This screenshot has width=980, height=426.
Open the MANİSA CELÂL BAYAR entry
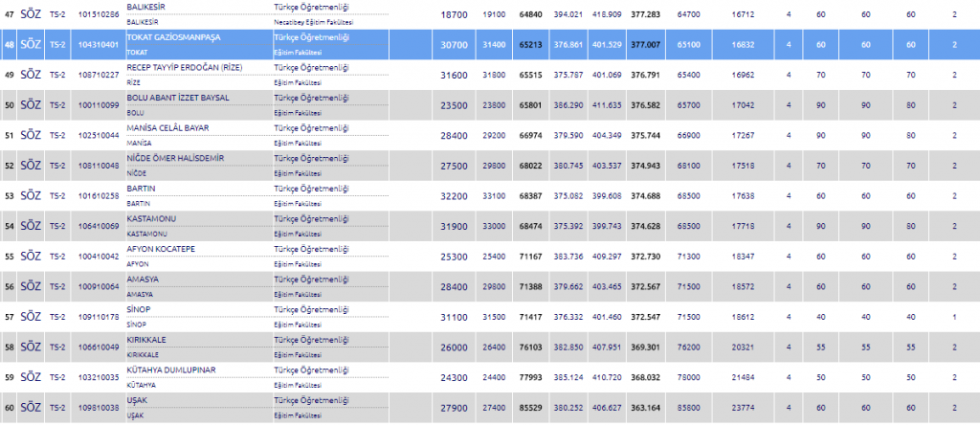(x=167, y=127)
